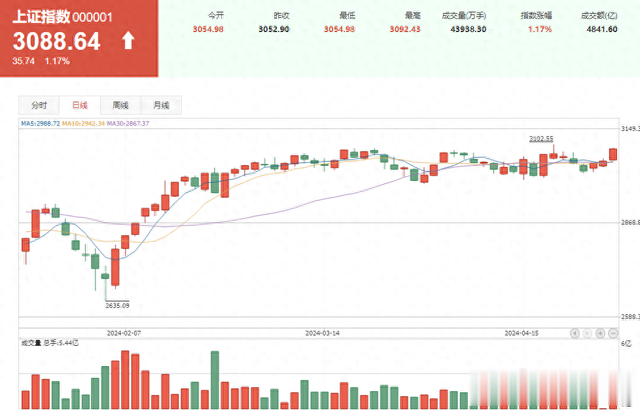Click the latest red candlestick on chart
Screen dimensions: 640x412
pyautogui.click(x=613, y=154)
